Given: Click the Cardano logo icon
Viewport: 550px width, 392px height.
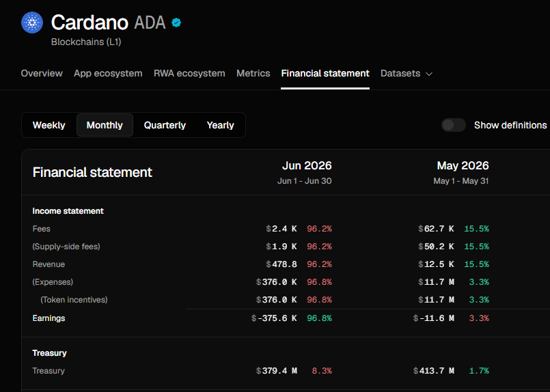Looking at the screenshot, I should pyautogui.click(x=32, y=23).
